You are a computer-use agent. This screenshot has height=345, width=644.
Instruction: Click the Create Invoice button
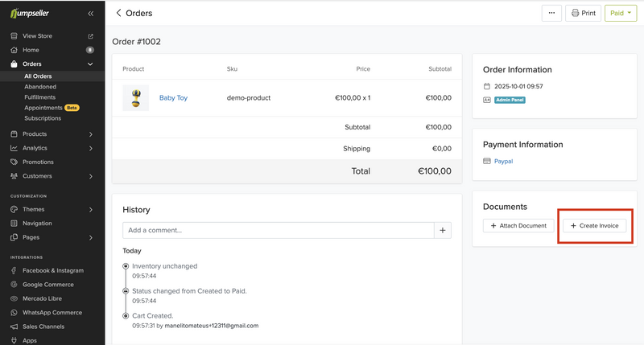click(x=594, y=226)
